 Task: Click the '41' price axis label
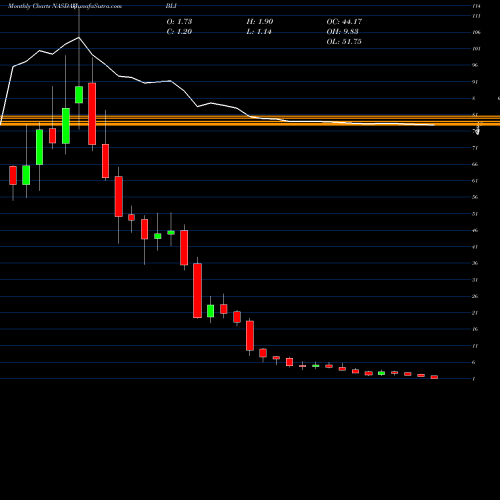475,247
